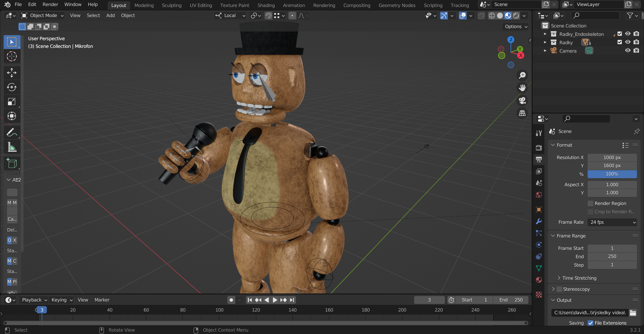The image size is (644, 334).
Task: Open the Render Properties tab
Action: point(539,147)
